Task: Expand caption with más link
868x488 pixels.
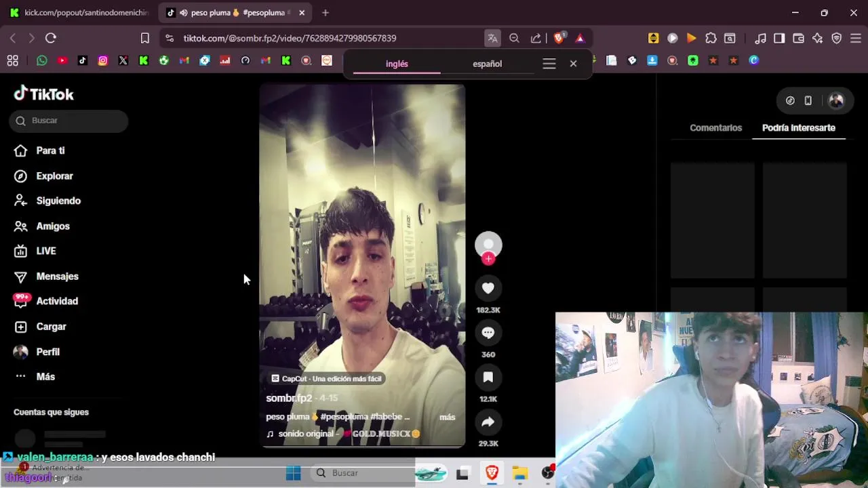Action: click(x=448, y=417)
